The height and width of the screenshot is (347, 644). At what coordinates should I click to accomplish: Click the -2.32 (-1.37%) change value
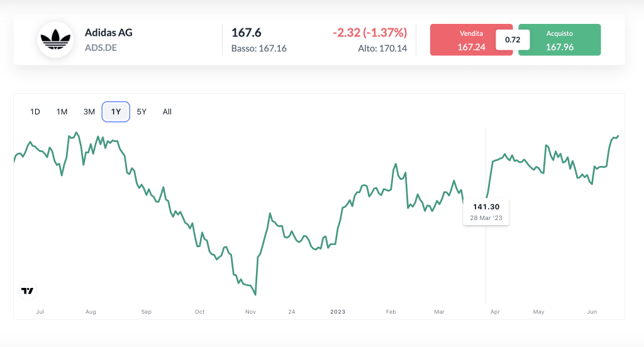tap(370, 33)
